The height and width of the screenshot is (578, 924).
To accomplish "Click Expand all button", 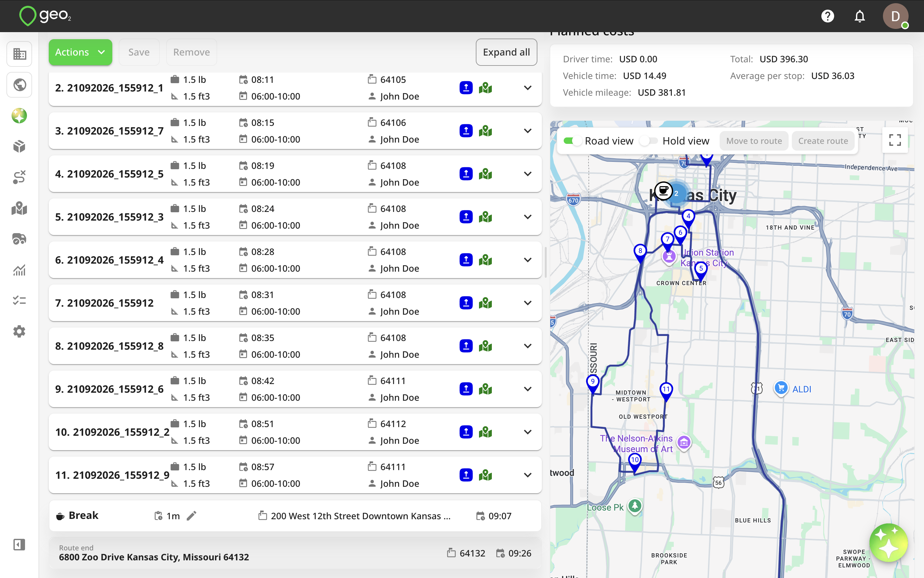I will coord(506,52).
